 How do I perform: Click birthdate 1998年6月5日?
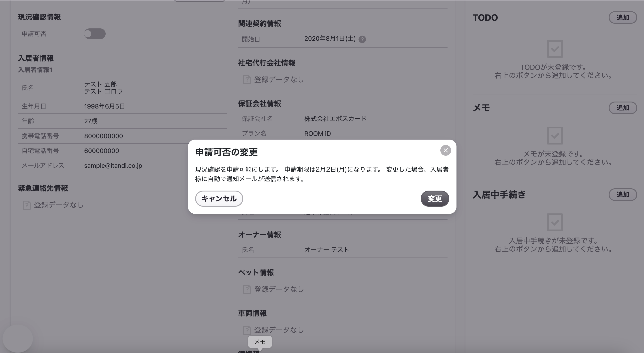pos(104,106)
